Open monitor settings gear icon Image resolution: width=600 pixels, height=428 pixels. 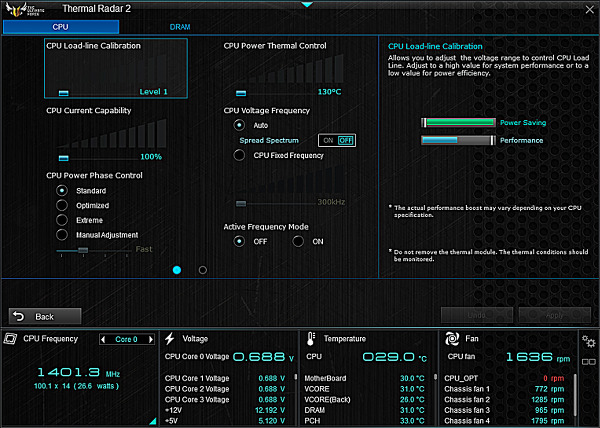pos(588,341)
